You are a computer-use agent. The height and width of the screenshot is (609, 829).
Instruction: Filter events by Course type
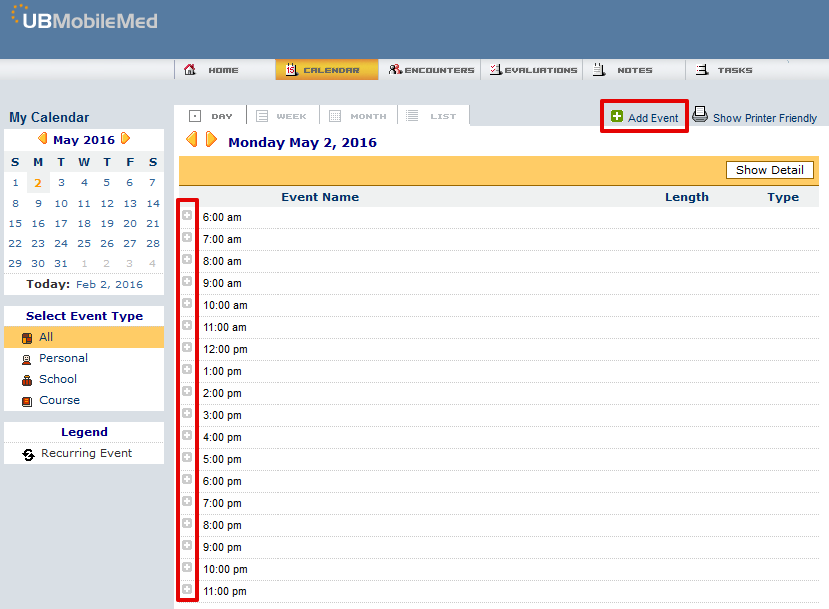click(x=59, y=400)
